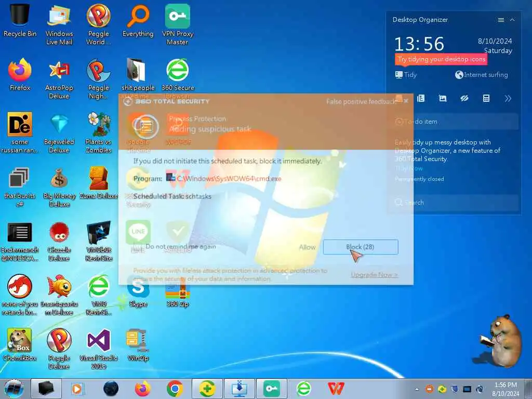Open the 360 browser icon on the taskbar
Viewport: 532px width, 399px height.
(x=303, y=389)
